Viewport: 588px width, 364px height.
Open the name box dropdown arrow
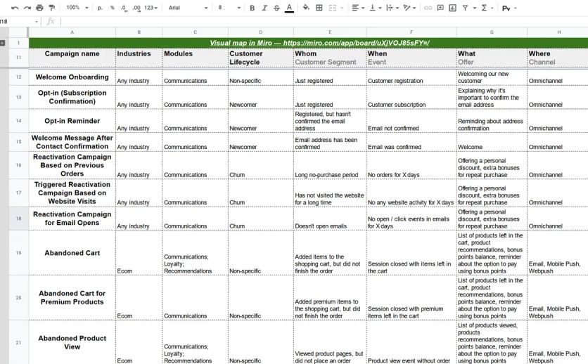[37, 22]
